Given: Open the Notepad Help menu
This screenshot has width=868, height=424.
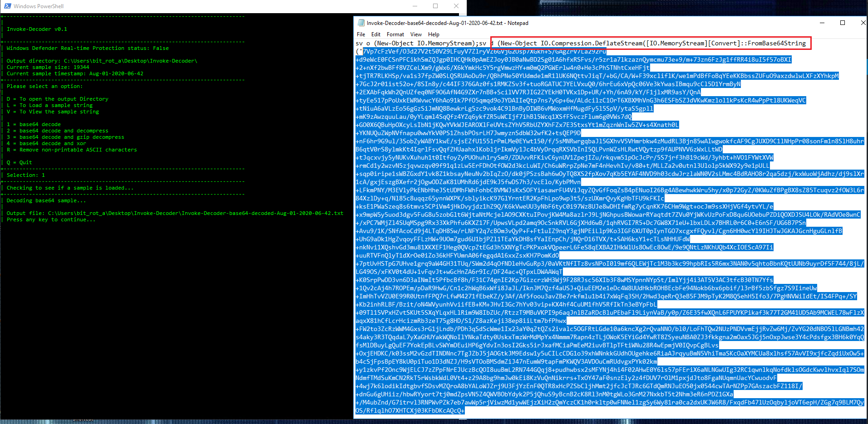Looking at the screenshot, I should click(434, 34).
